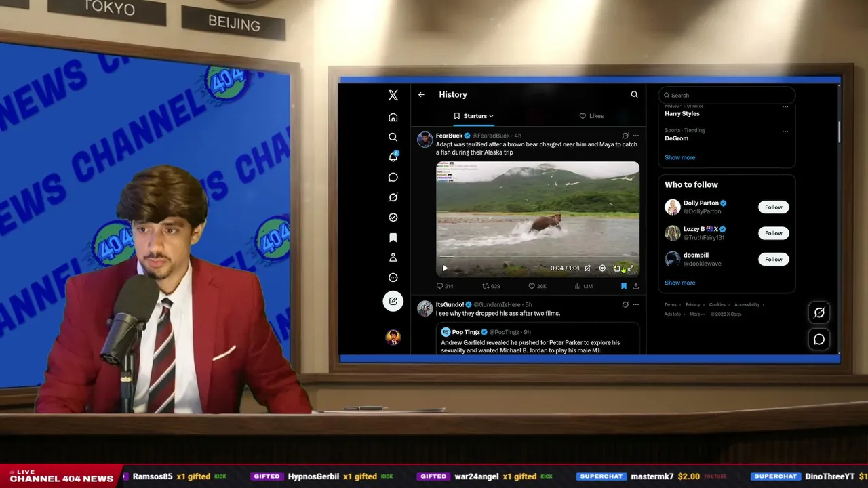
Task: Click the Search field on the right
Action: click(x=727, y=96)
